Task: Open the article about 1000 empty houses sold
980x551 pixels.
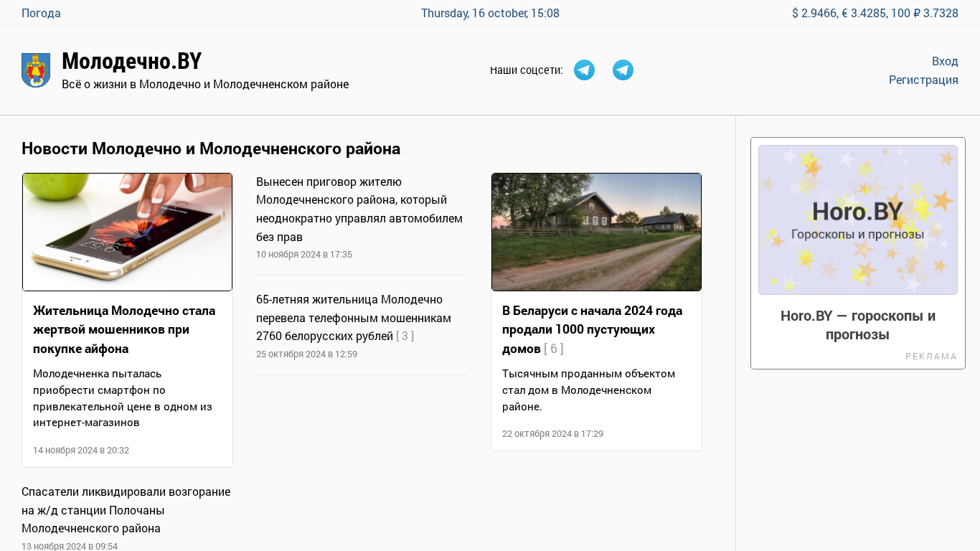Action: pyautogui.click(x=592, y=329)
